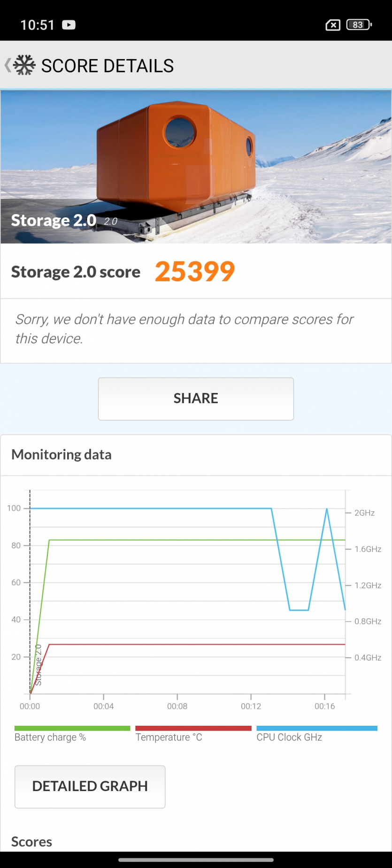
Task: Tap the red Temperature legend swatch
Action: tap(193, 728)
